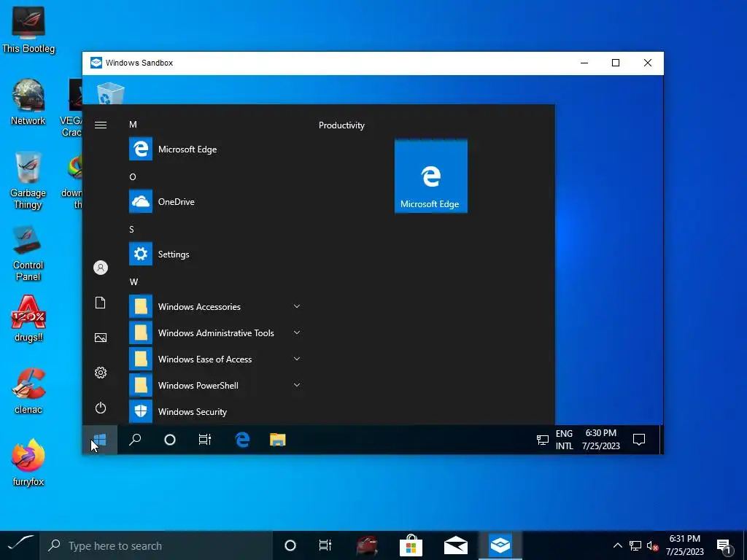This screenshot has height=560, width=747.
Task: Click the host Start button on the taskbar
Action: coord(20,545)
